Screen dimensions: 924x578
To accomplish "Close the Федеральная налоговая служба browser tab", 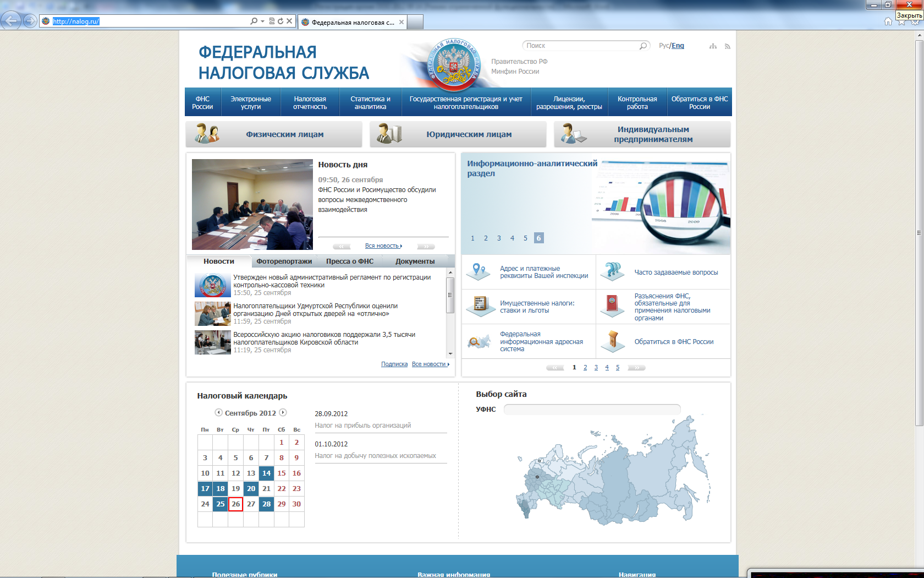I will [402, 22].
